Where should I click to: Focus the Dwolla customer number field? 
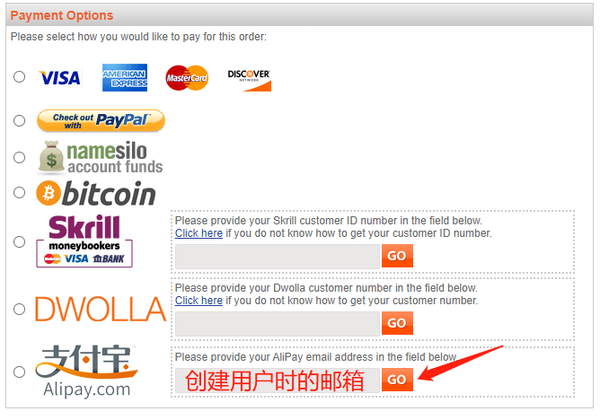point(277,323)
